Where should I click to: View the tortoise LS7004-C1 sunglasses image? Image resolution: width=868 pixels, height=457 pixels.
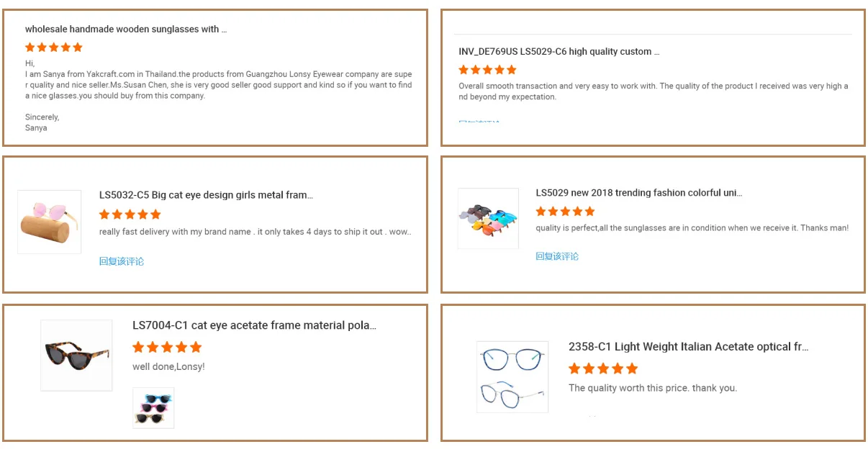76,355
